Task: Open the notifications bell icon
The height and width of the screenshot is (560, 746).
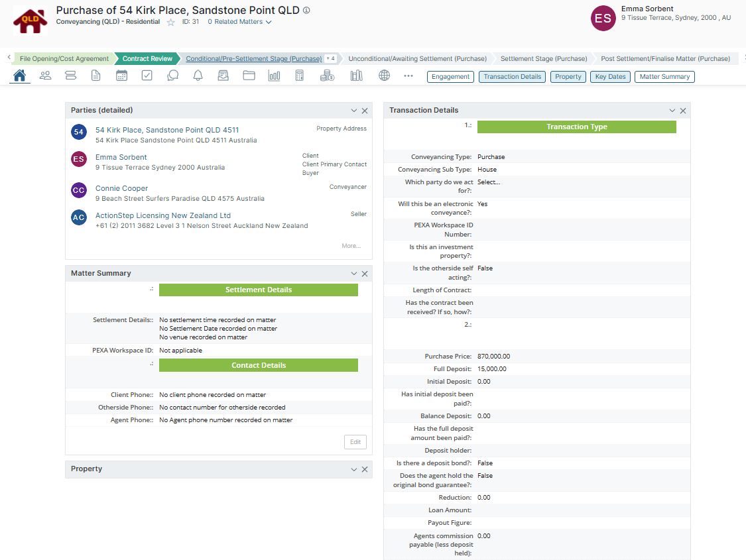Action: [x=198, y=76]
